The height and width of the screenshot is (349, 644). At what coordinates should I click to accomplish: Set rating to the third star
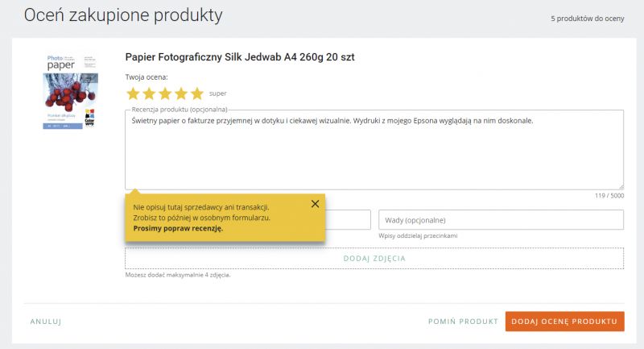tap(165, 93)
